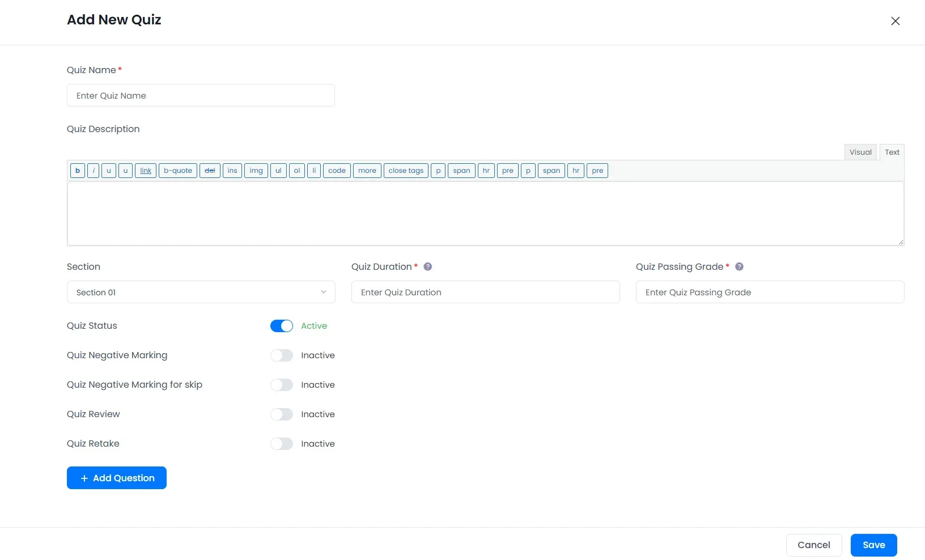Open the Section 01 dropdown
This screenshot has height=560, width=925.
201,292
